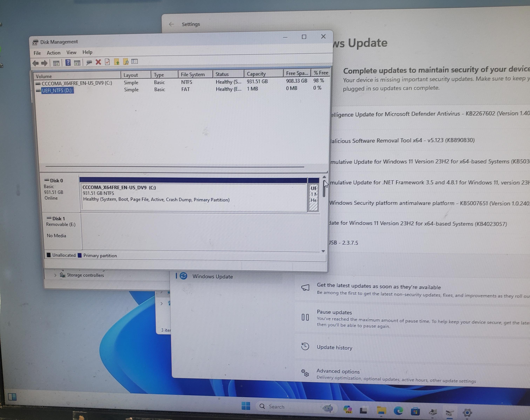Click the 931.51 GB capacity cell
The width and height of the screenshot is (530, 420).
click(x=257, y=81)
